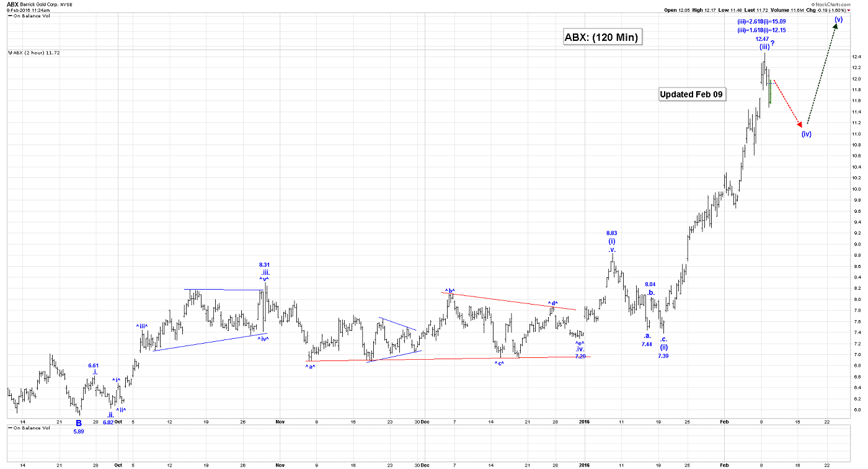Viewport: 868px width, 469px height.
Task: Click the 7.29 price annotation
Action: coord(580,357)
